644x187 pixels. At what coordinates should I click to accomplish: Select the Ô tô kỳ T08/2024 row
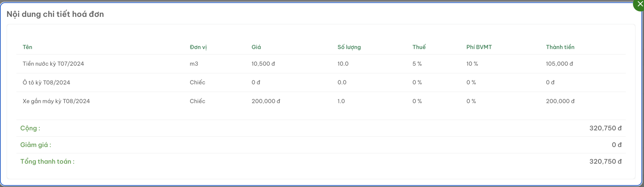click(321, 83)
